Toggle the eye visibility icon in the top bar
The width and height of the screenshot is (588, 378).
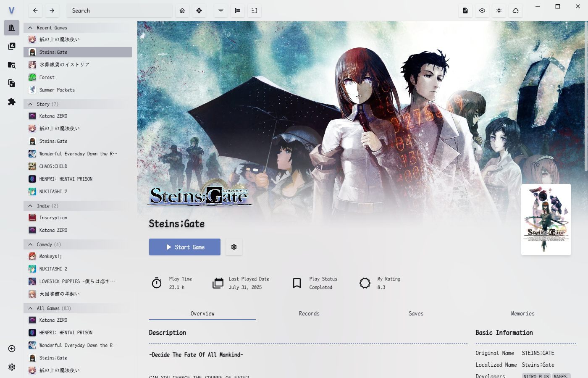482,10
